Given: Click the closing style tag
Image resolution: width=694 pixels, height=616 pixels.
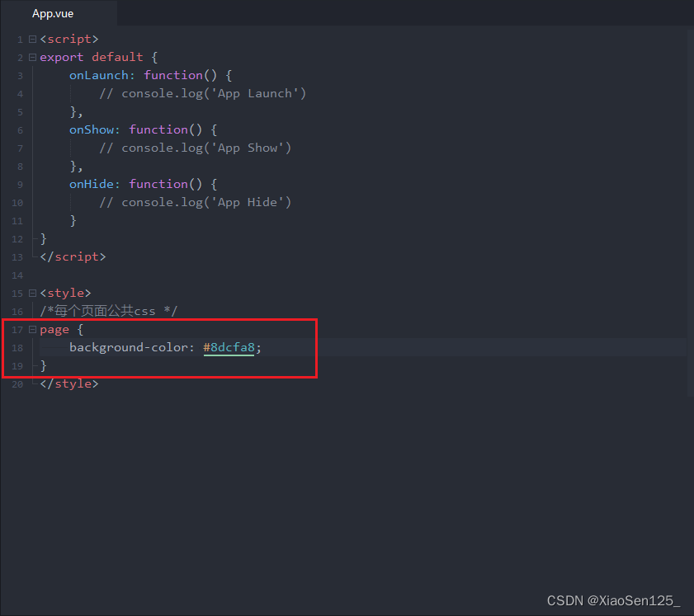Looking at the screenshot, I should click(68, 383).
